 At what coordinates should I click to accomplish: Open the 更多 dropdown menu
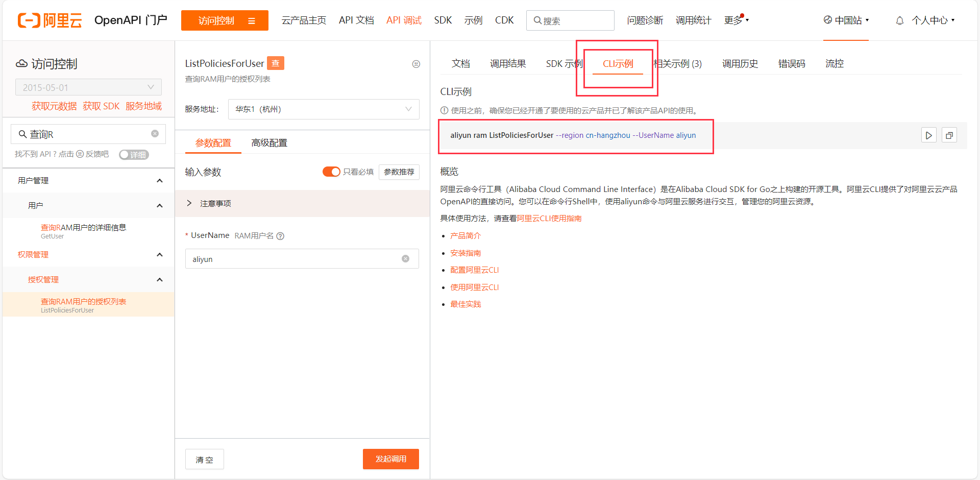pyautogui.click(x=737, y=20)
